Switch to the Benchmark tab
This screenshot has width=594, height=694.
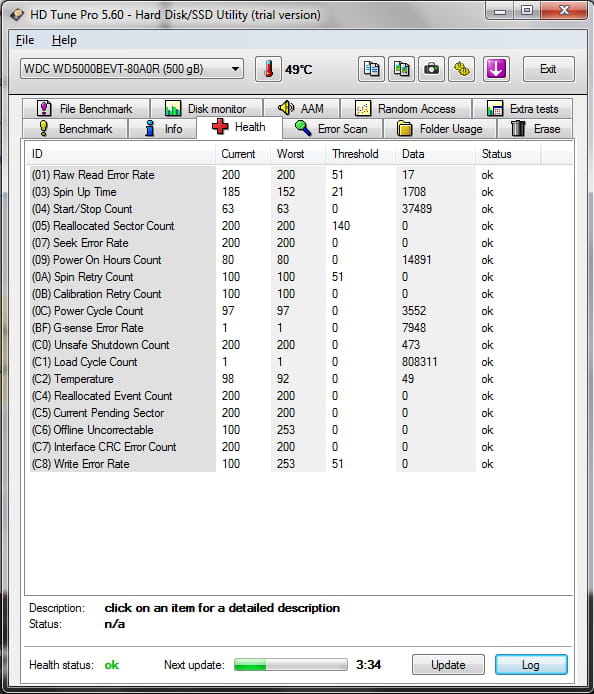click(75, 129)
